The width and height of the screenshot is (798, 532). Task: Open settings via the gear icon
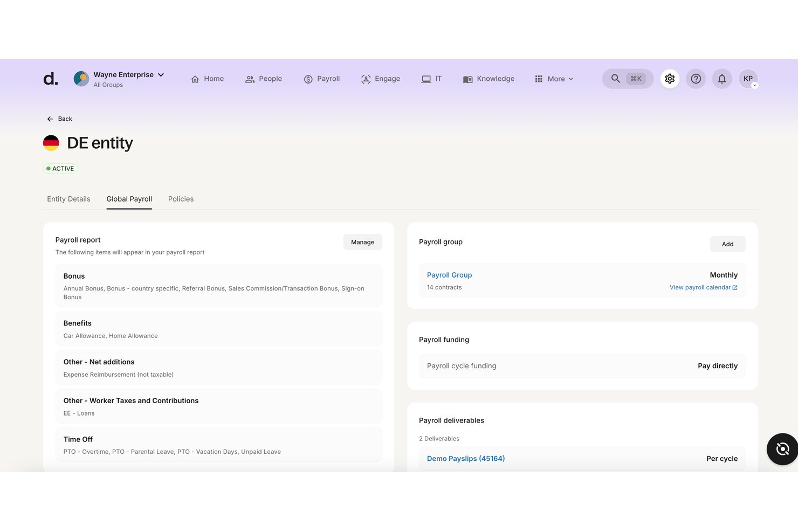[670, 79]
